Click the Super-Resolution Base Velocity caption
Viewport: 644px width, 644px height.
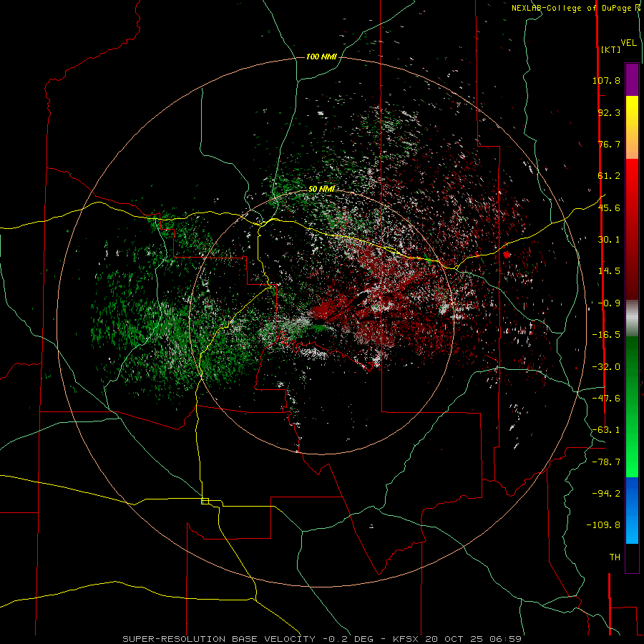(x=322, y=639)
